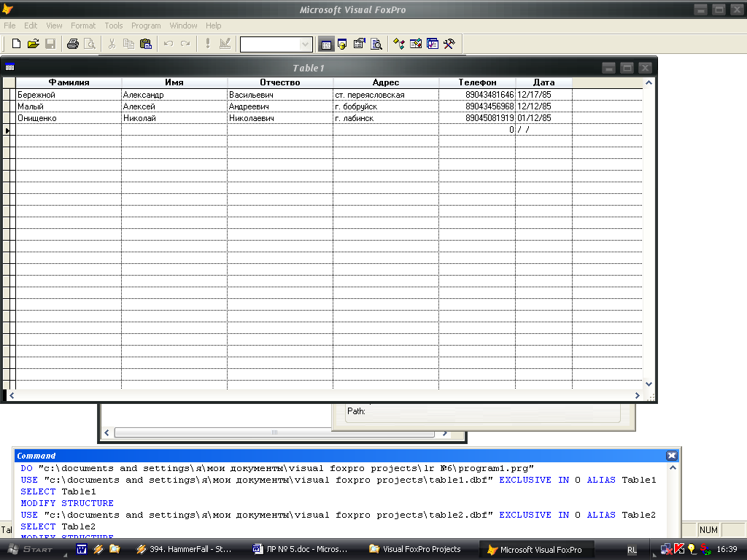The image size is (747, 560).
Task: Open the Object Browser toolbar icon
Action: (x=415, y=44)
